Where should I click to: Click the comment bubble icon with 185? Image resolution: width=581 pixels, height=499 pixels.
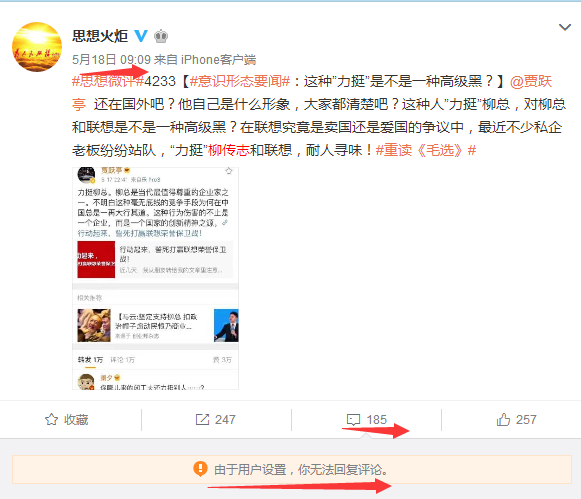click(353, 420)
